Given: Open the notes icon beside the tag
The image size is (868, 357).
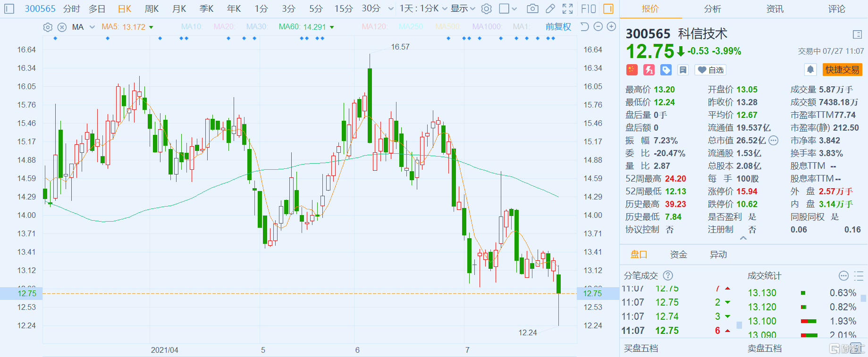Looking at the screenshot, I should (683, 70).
